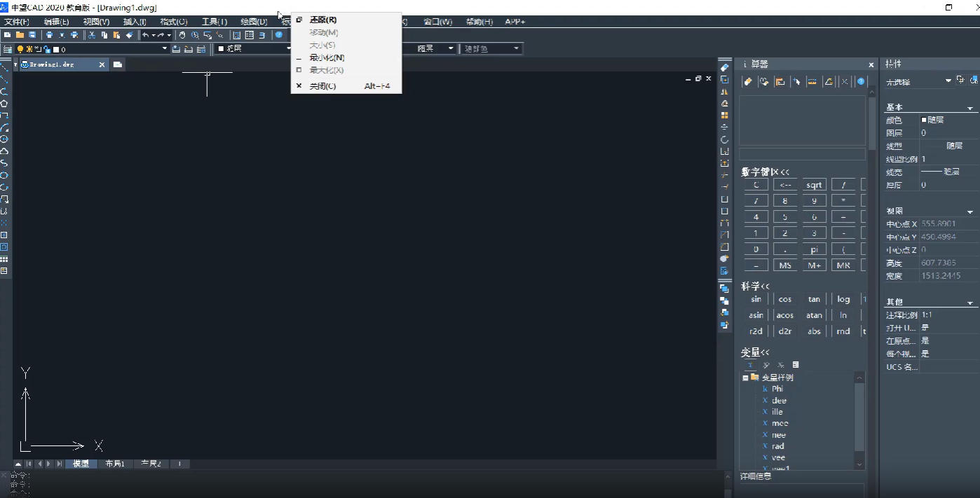The width and height of the screenshot is (980, 498).
Task: Choose the Polygon tool from the draw toolbar
Action: [x=4, y=102]
